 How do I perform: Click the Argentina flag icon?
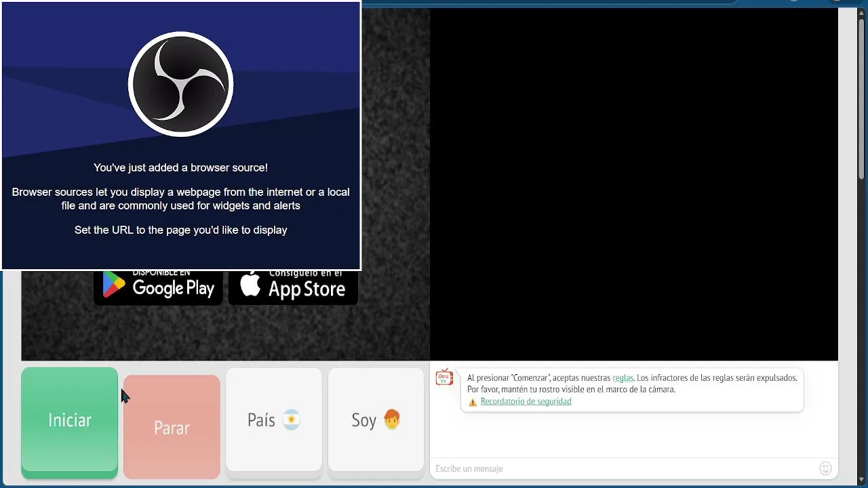click(292, 420)
